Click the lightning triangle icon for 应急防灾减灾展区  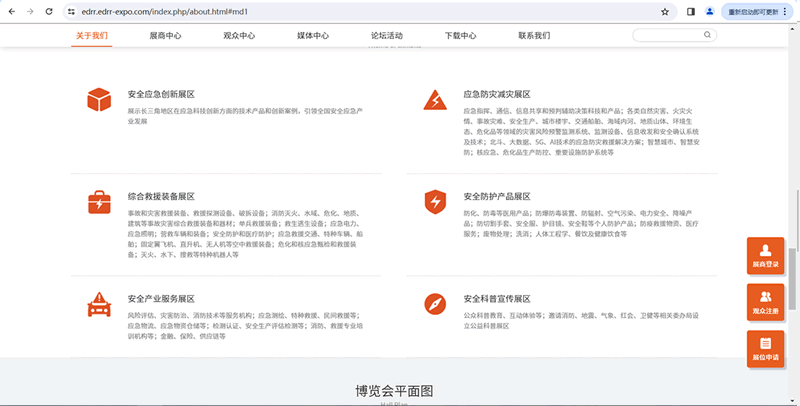point(434,100)
